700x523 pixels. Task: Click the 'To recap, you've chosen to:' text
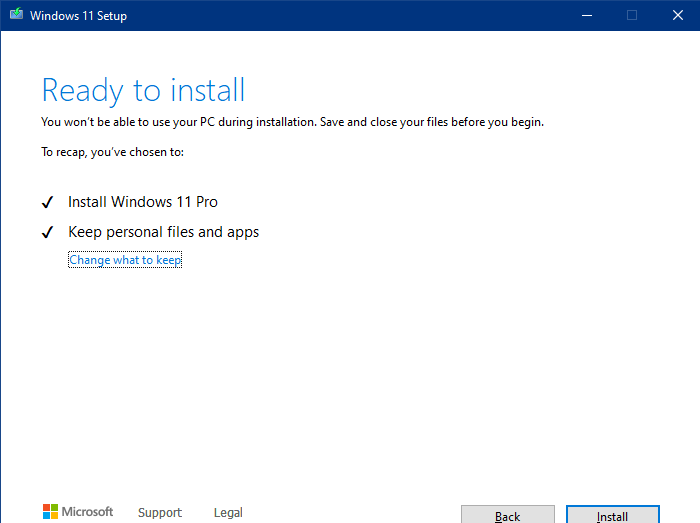[x=112, y=152]
